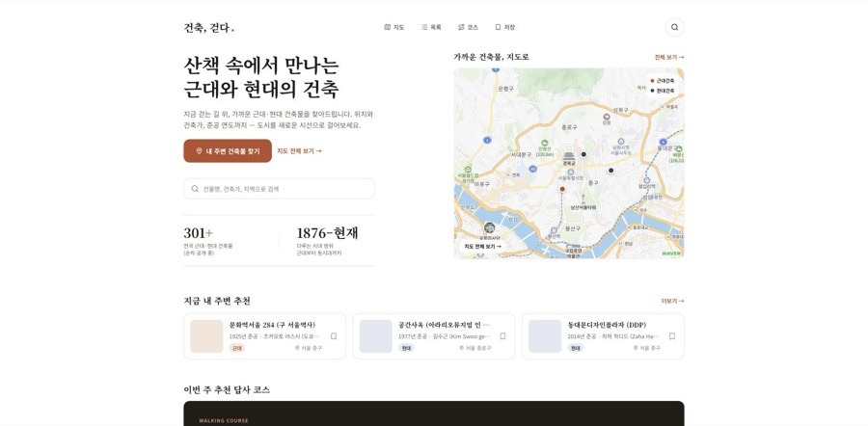This screenshot has height=426, width=868.
Task: Select the dark marker near 종로구
Action: (583, 154)
